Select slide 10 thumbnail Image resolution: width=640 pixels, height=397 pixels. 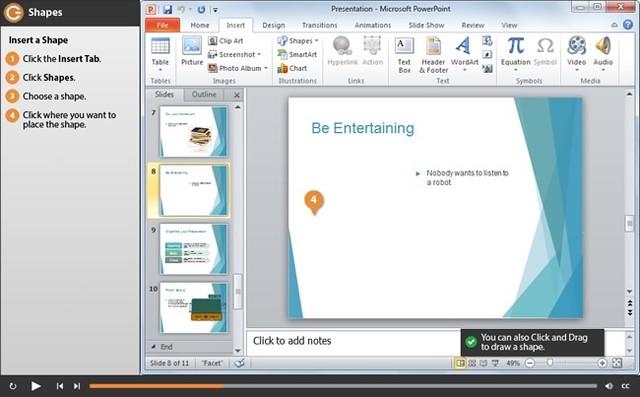[x=193, y=308]
